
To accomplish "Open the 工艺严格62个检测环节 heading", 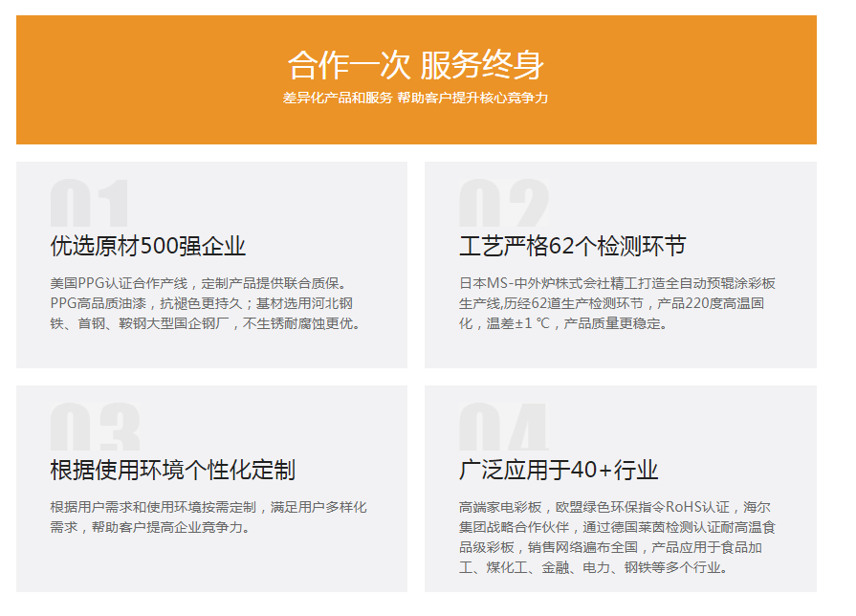I will click(572, 247).
